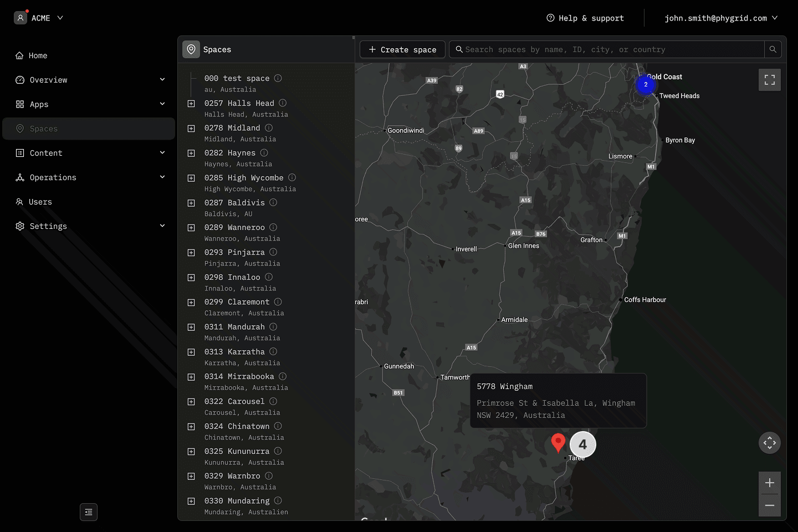Collapse the sidebar using bottom icon
Viewport: 798px width, 532px height.
[89, 512]
